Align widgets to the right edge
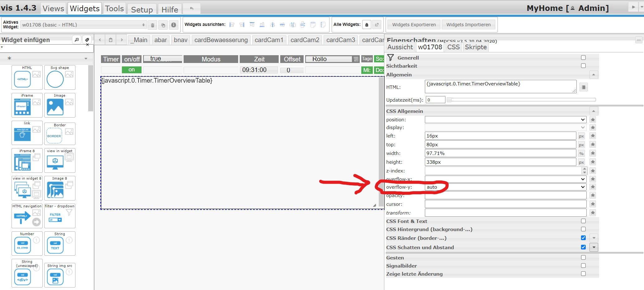The width and height of the screenshot is (644, 290). pos(242,25)
